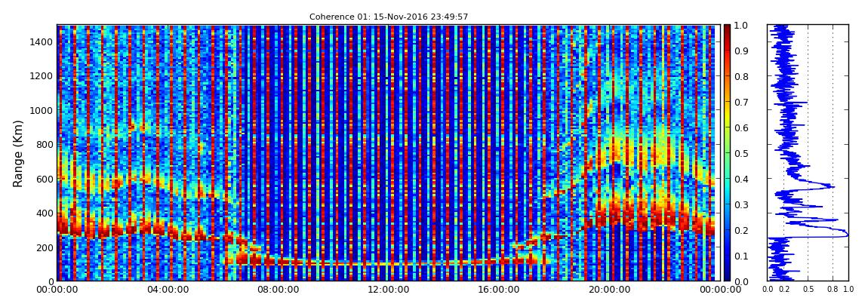868x307 pixels.
Task: Click the colorbar 0.1 tick label
Action: (x=740, y=256)
